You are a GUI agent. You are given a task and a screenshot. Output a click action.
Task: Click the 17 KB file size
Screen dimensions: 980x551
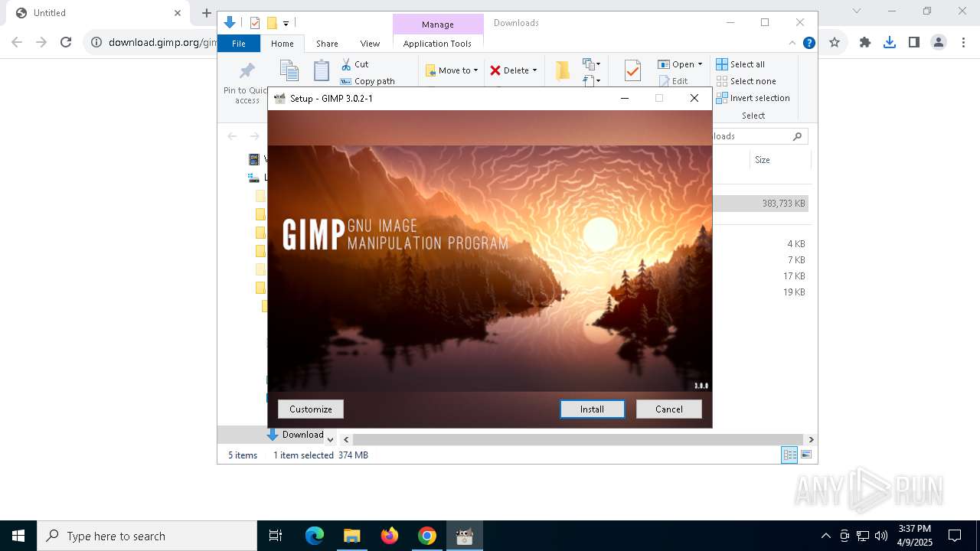point(794,276)
